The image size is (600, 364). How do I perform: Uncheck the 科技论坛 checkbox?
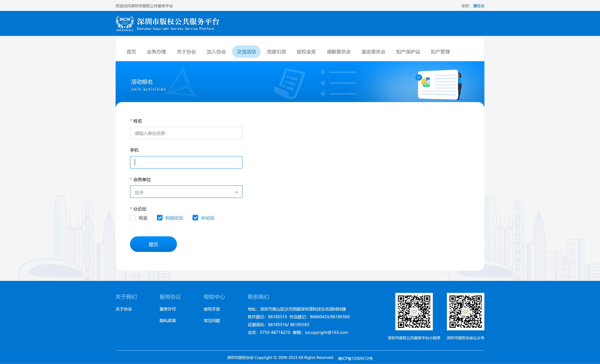coord(160,218)
